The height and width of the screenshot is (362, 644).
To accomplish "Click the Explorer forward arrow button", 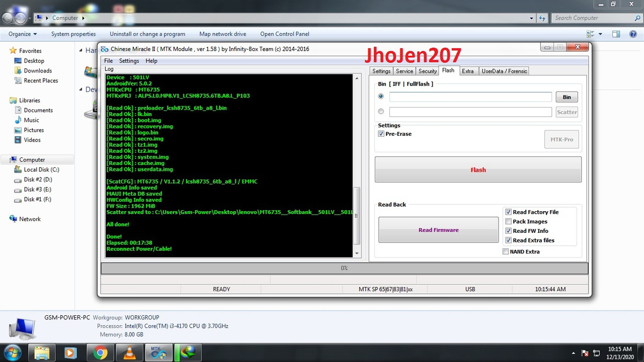I will [21, 18].
